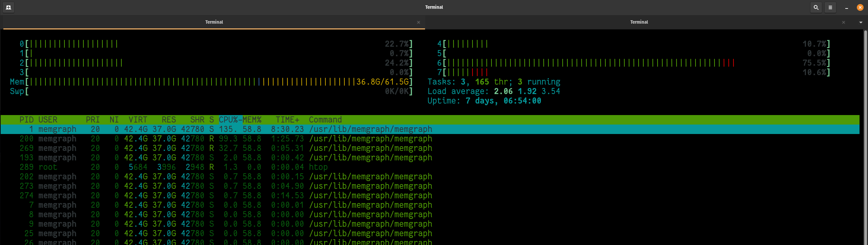Click the CPU 6 usage bar at 75.5%
The image size is (868, 245).
[x=633, y=63]
